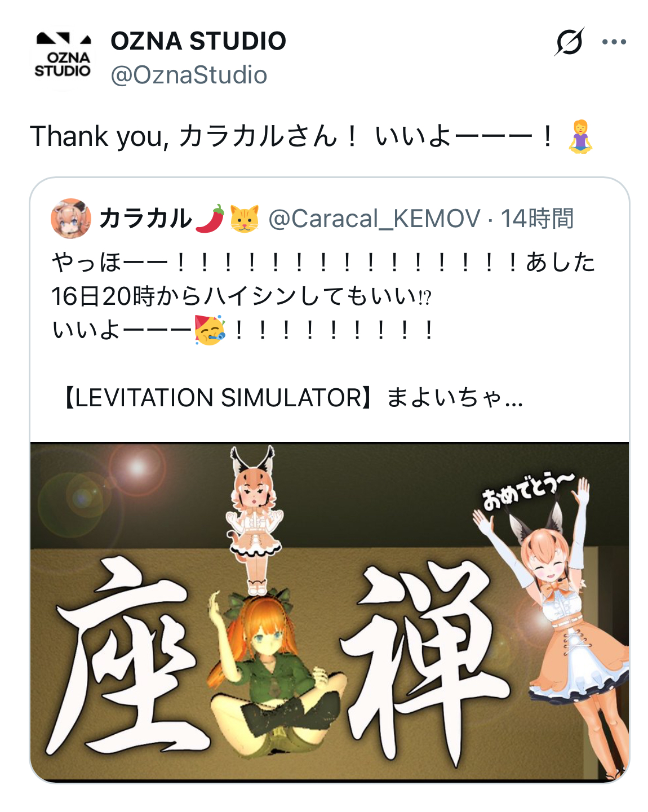Click the chili pepper emoji

(x=210, y=219)
